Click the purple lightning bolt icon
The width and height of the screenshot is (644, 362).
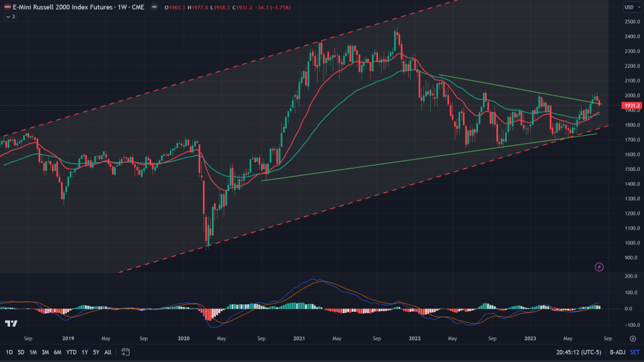pos(599,267)
